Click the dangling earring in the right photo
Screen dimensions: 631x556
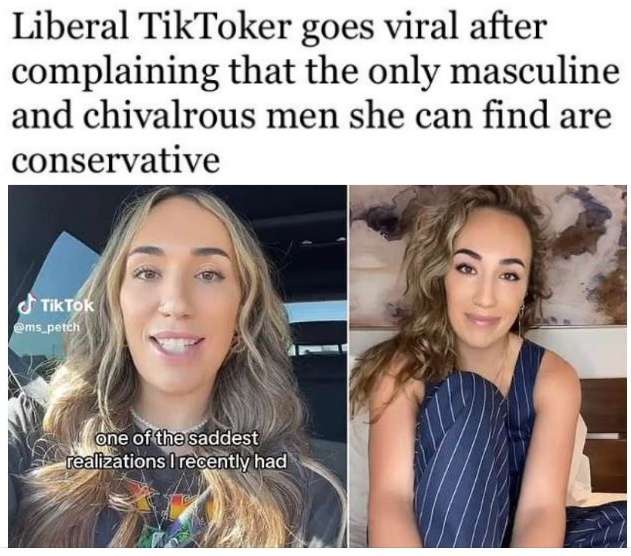coord(521,322)
